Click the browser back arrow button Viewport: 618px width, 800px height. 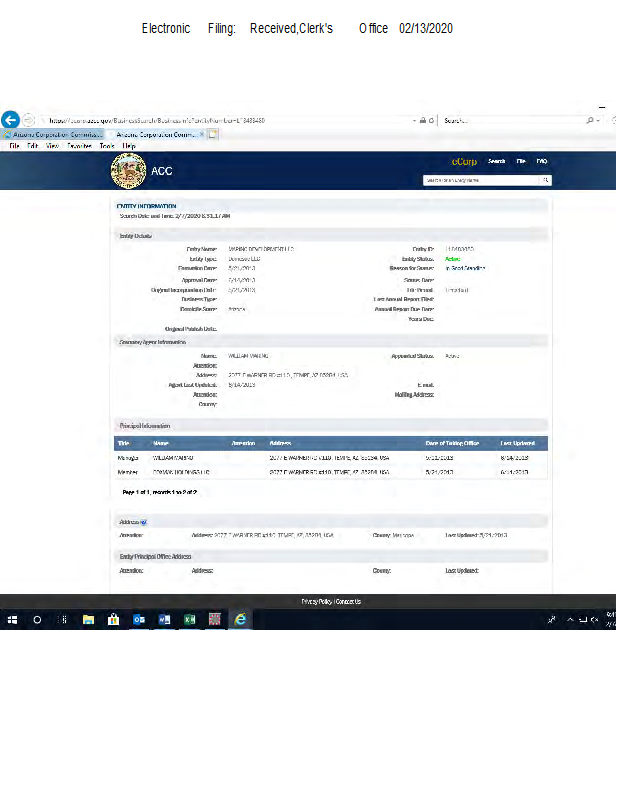click(x=11, y=119)
